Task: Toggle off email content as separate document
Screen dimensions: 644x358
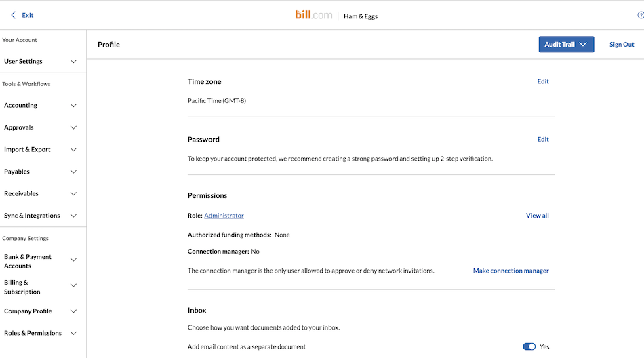Action: click(529, 346)
